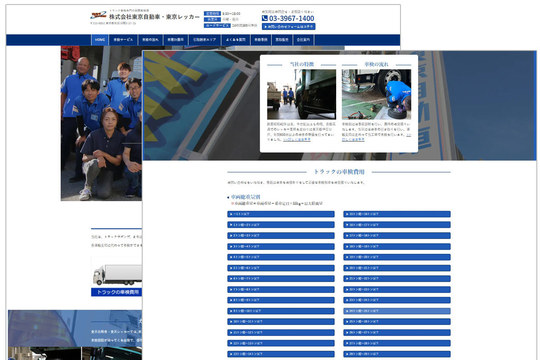Open the 車検の流れ mechanic photo thumbnail
This screenshot has width=540, height=360.
click(x=376, y=94)
